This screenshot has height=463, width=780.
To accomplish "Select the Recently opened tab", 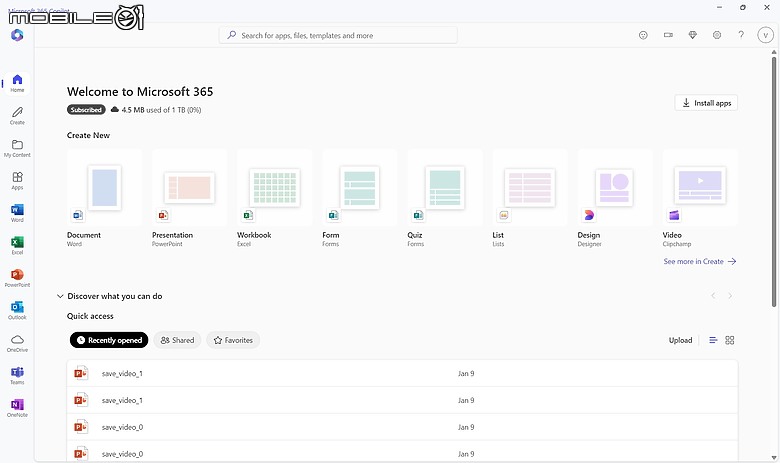I will (x=109, y=340).
